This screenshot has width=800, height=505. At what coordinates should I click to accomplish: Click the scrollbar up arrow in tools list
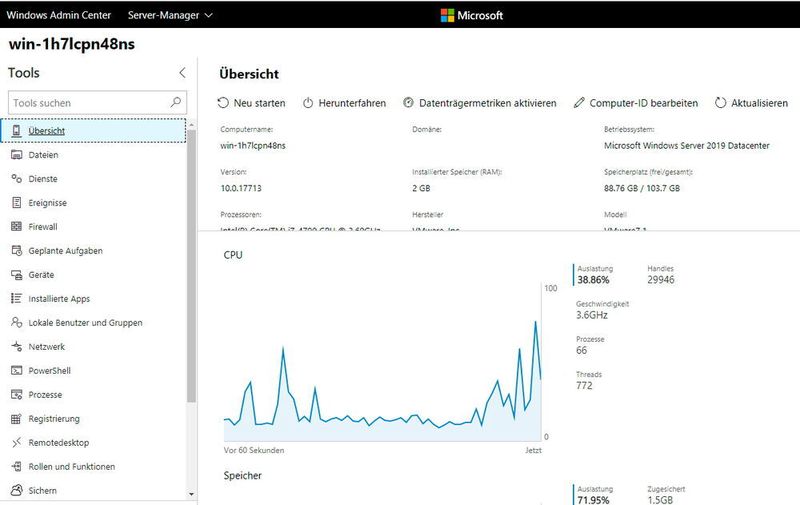click(191, 124)
